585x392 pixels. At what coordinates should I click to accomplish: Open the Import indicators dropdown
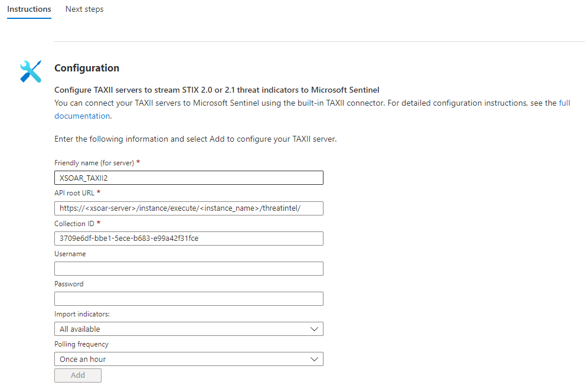(x=189, y=329)
